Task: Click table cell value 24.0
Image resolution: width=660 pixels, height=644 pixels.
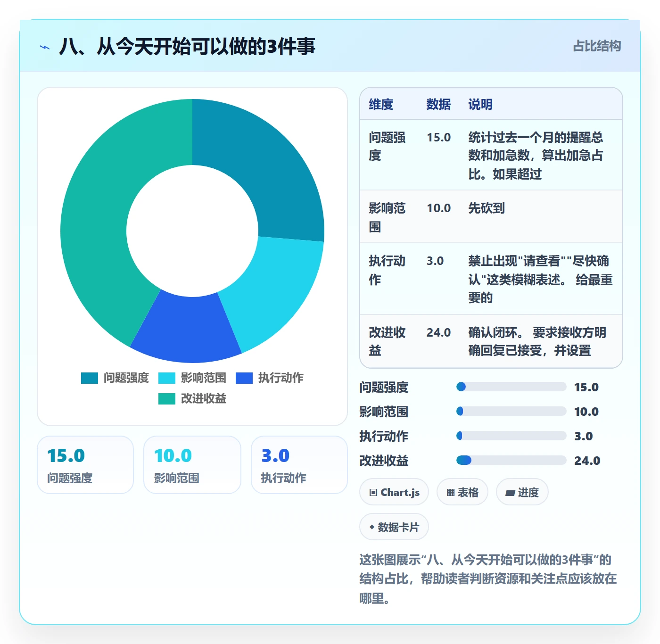Action: click(438, 332)
